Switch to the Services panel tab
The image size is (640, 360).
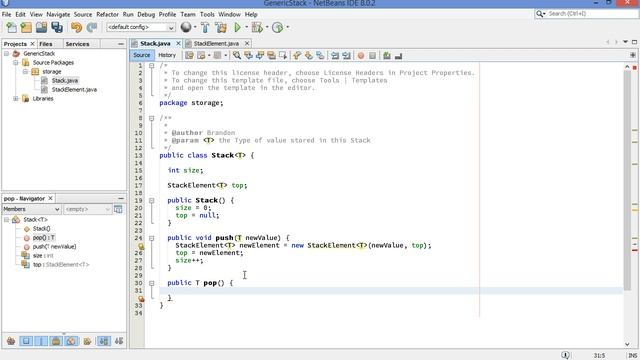pos(77,44)
